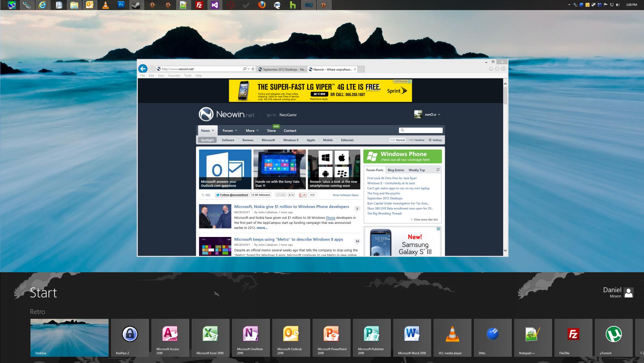644x363 pixels.
Task: Open Photoshop from the taskbar
Action: pyautogui.click(x=121, y=5)
